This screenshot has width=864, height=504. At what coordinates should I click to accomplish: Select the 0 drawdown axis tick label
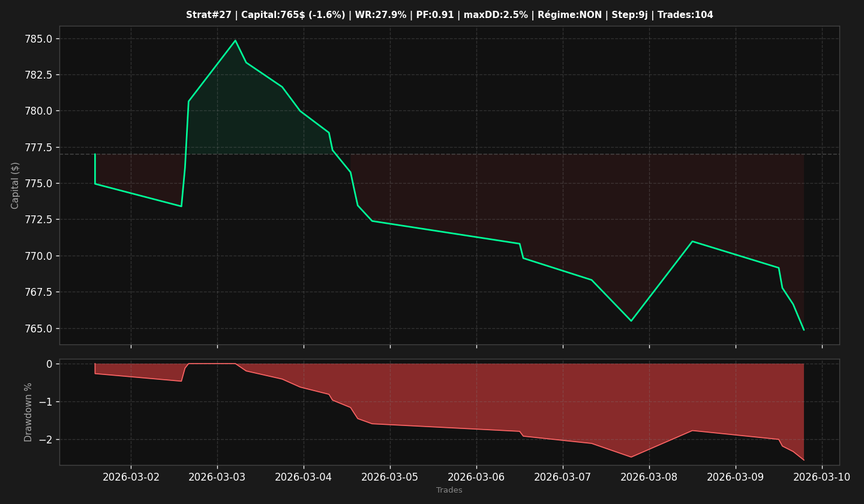tap(49, 364)
